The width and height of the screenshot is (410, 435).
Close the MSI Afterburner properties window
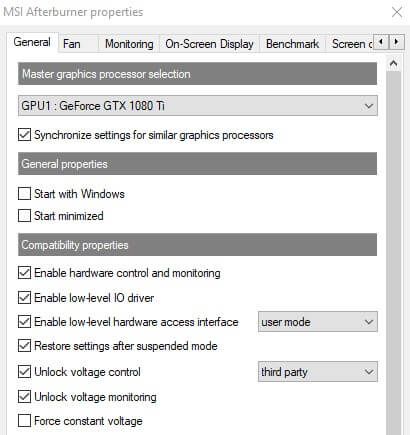[x=397, y=12]
